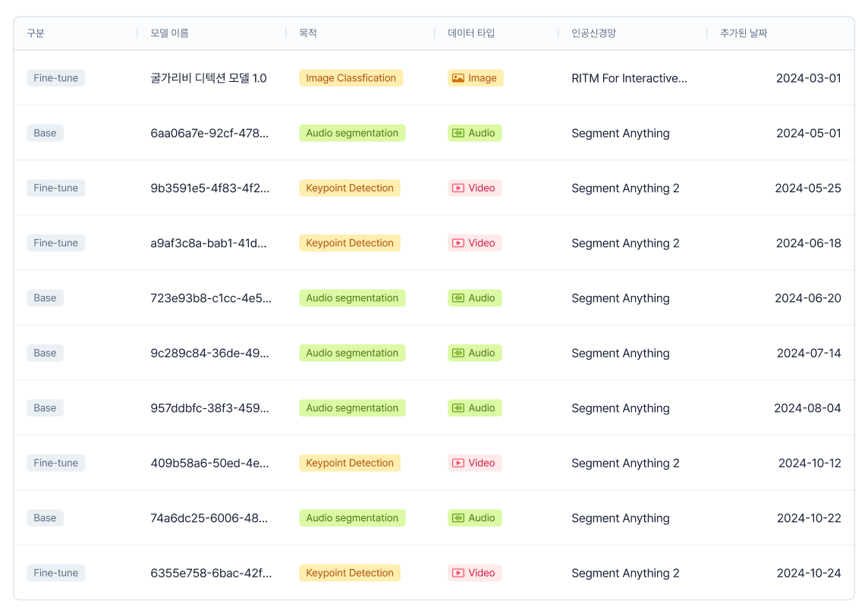Screen dimensions: 868x613
Task: Click the Fine-tune badge in the 9b3591e5 row
Action: tap(56, 187)
